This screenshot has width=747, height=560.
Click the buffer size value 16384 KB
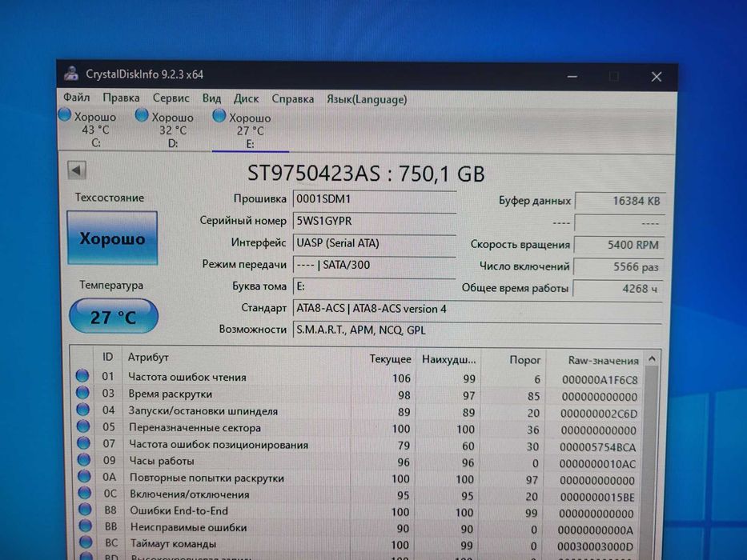click(620, 201)
